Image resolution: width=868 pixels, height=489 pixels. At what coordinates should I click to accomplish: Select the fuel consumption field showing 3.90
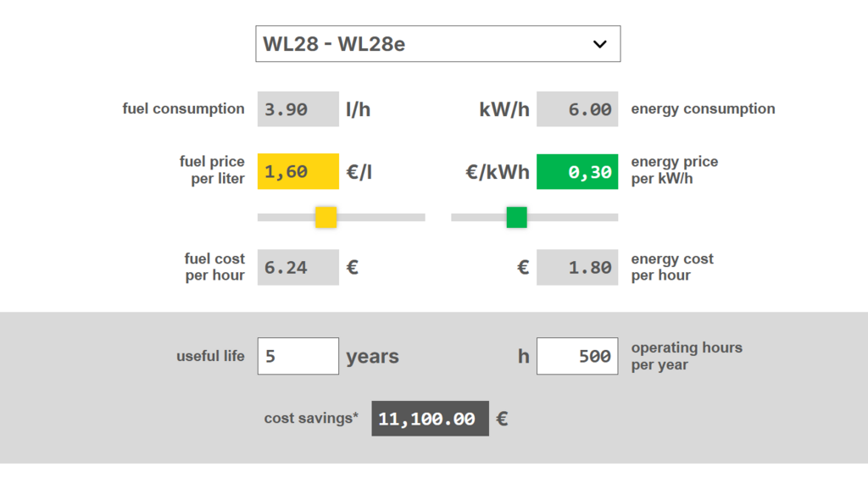298,108
